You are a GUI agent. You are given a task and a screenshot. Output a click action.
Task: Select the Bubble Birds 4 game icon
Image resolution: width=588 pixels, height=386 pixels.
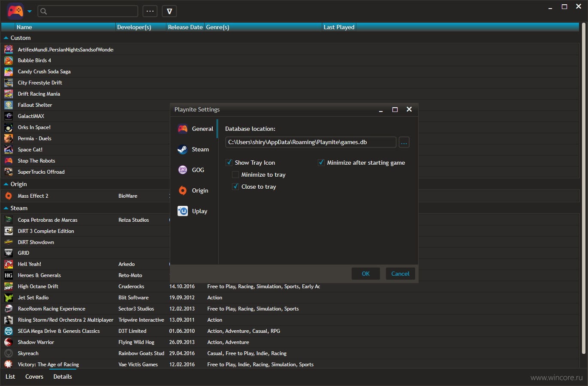click(9, 60)
